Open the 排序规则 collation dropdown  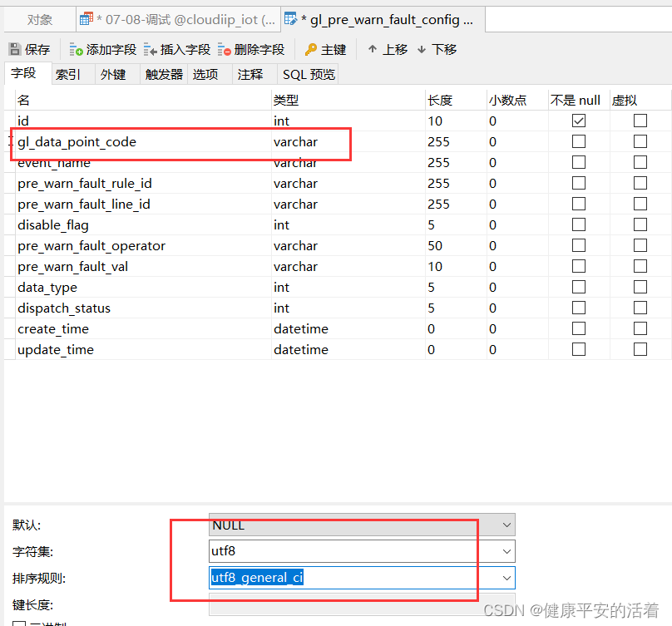pyautogui.click(x=506, y=578)
